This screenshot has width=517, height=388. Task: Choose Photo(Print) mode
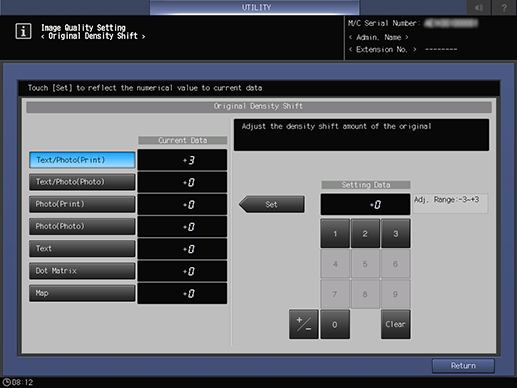tap(82, 204)
